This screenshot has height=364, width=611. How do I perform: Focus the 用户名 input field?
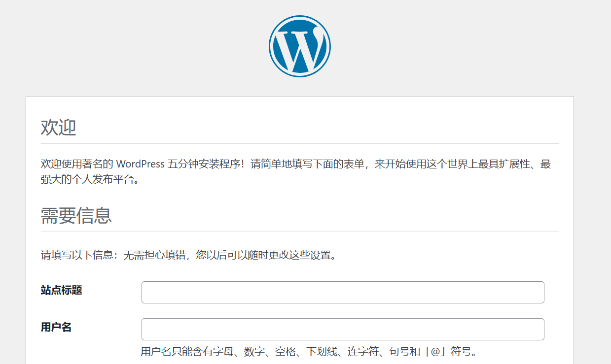[343, 329]
